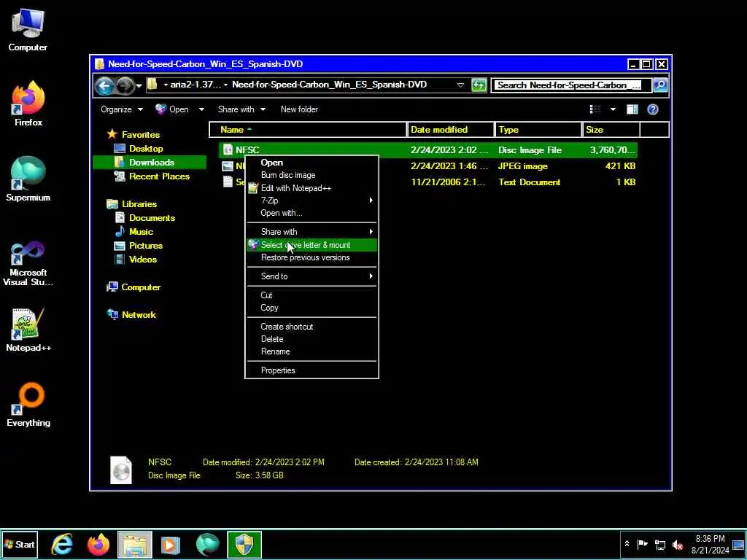Image resolution: width=747 pixels, height=560 pixels.
Task: Click the taskbar clock showing 8:36 PM
Action: point(710,544)
